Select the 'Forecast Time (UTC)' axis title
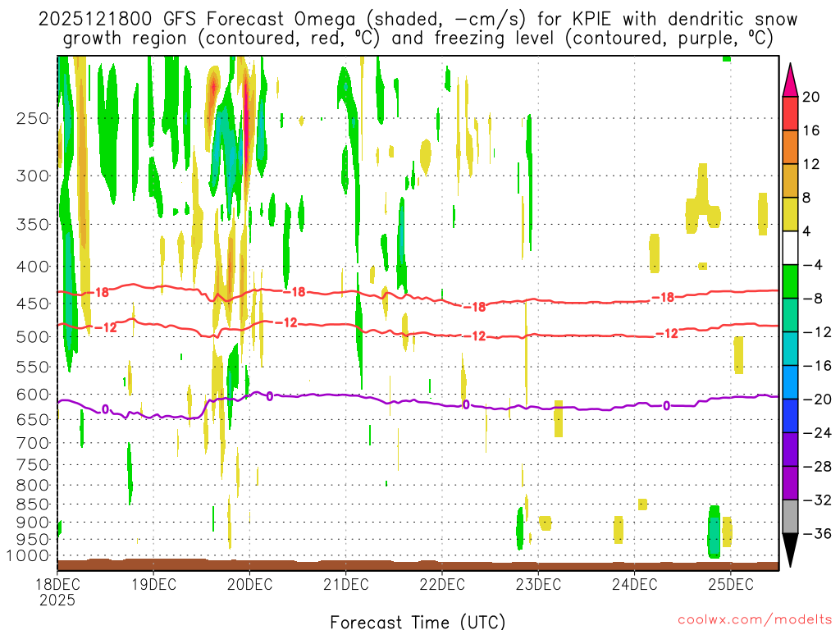This screenshot has height=630, width=840. coord(418,622)
